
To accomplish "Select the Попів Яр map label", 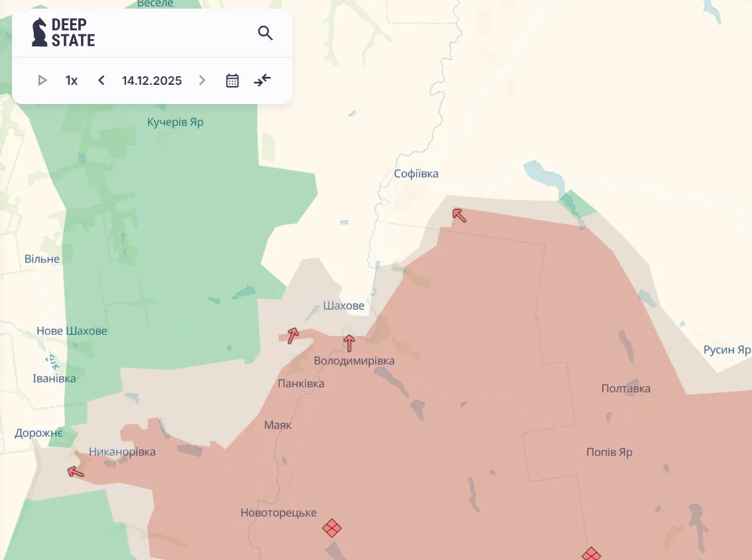I will pos(609,452).
